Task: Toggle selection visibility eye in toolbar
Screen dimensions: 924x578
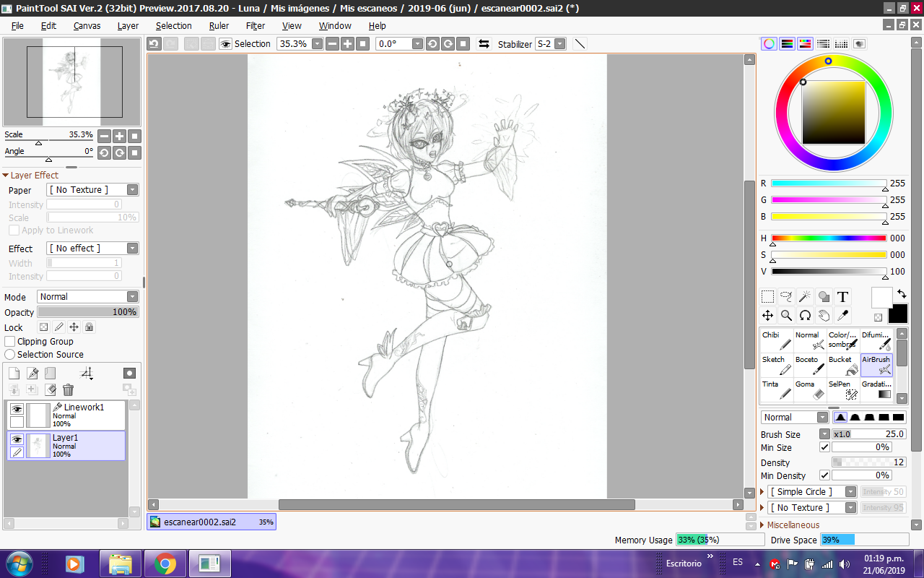Action: coord(226,44)
